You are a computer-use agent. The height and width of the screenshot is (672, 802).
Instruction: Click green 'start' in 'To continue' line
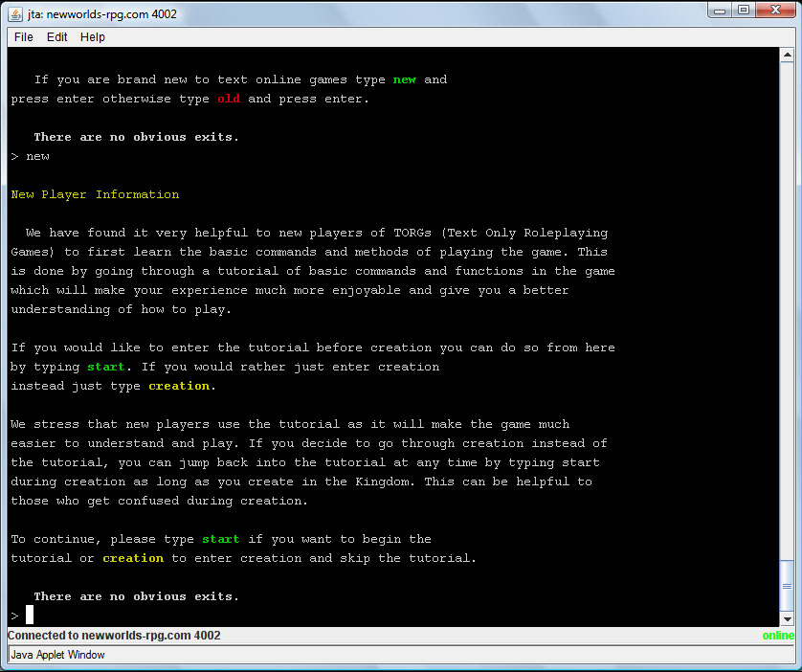pyautogui.click(x=220, y=539)
